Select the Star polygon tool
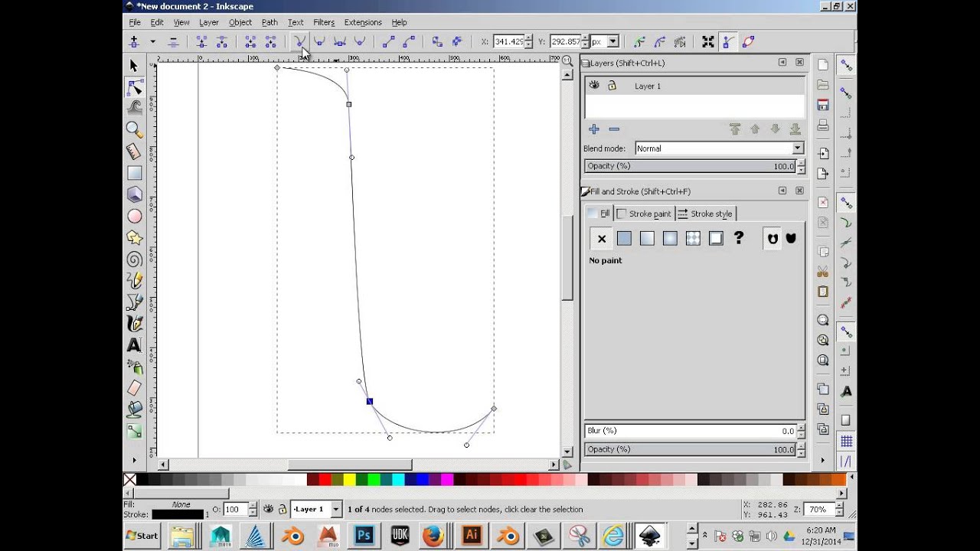980x551 pixels. coord(135,238)
